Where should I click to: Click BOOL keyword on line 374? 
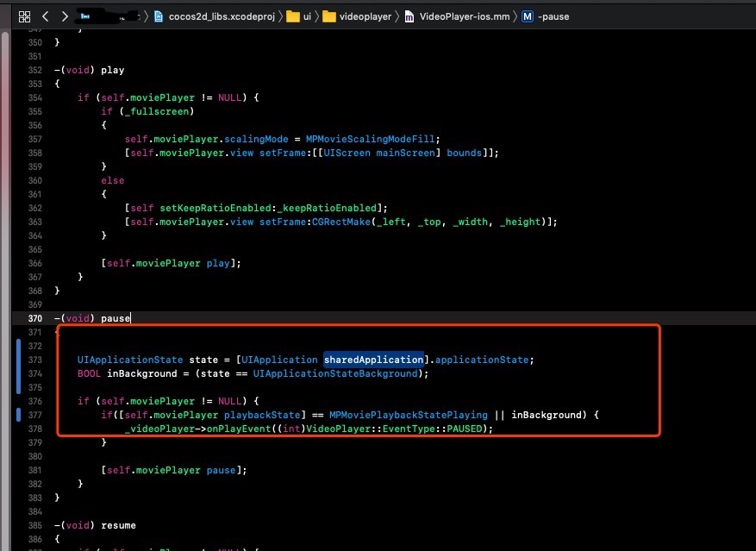89,374
